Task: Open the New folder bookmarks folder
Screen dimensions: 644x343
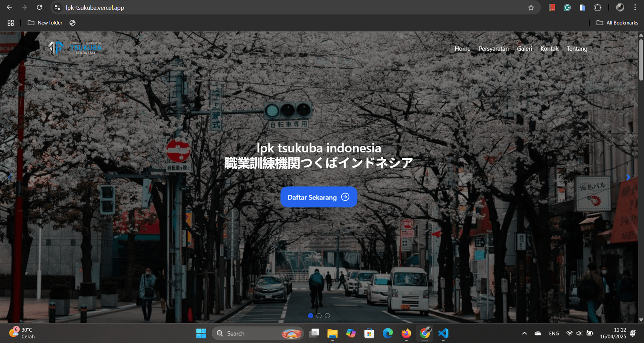Action: coord(45,23)
